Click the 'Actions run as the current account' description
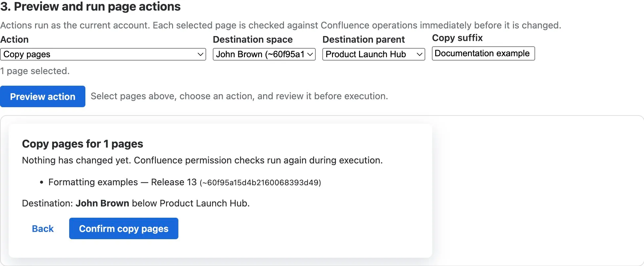The width and height of the screenshot is (644, 266). [281, 25]
